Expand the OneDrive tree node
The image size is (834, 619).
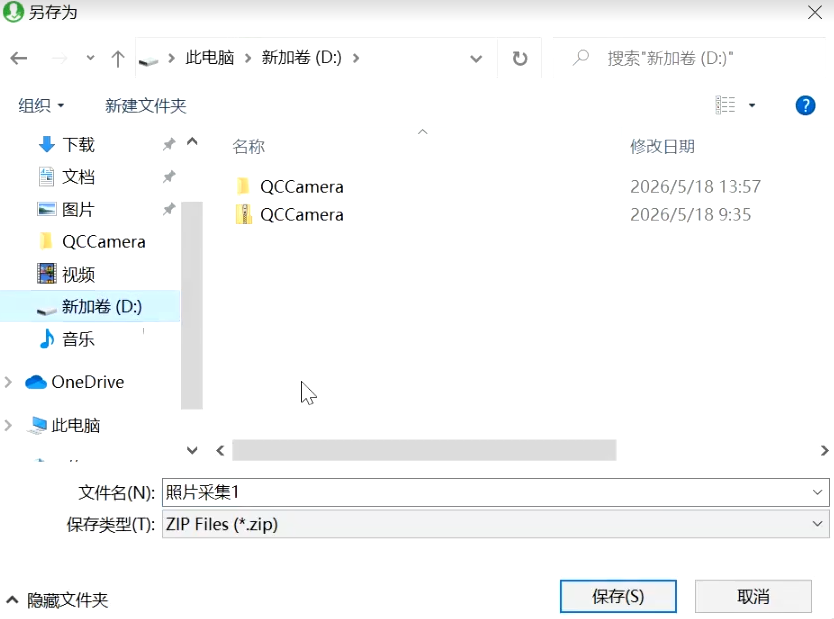8,382
